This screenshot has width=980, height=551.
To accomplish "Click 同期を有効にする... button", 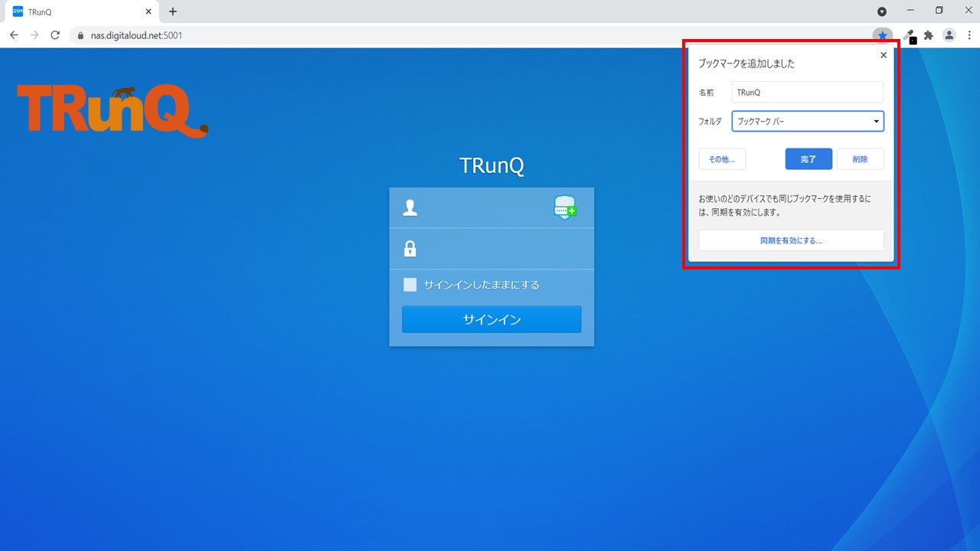I will click(791, 240).
